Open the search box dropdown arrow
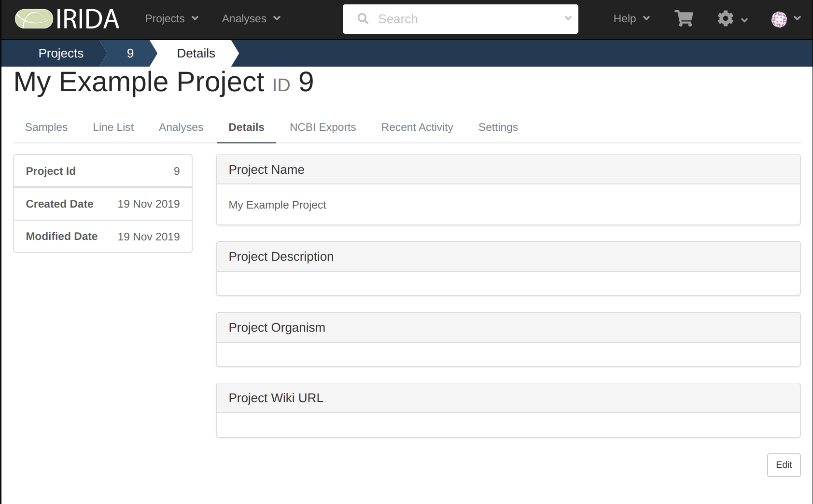The height and width of the screenshot is (504, 813). click(568, 18)
